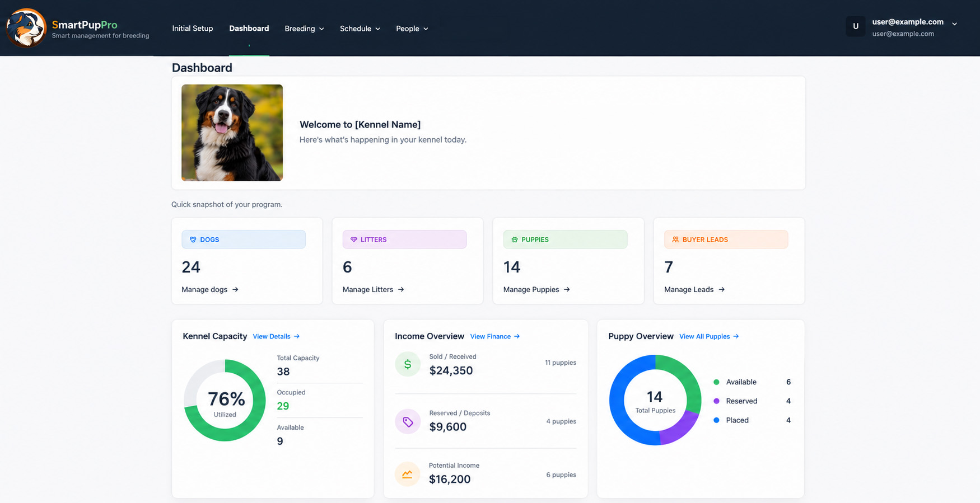Click the blue DOGS badge
The height and width of the screenshot is (503, 980).
(x=244, y=239)
